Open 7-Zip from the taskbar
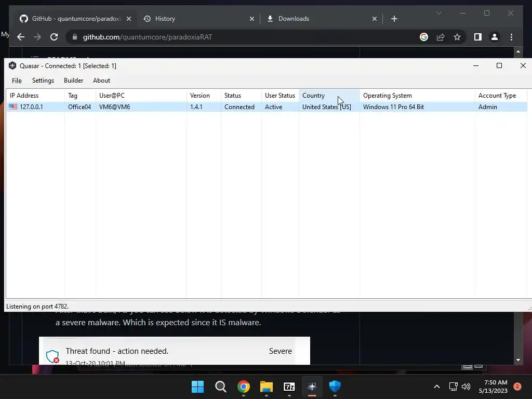Viewport: 532px width, 399px height. pyautogui.click(x=289, y=387)
